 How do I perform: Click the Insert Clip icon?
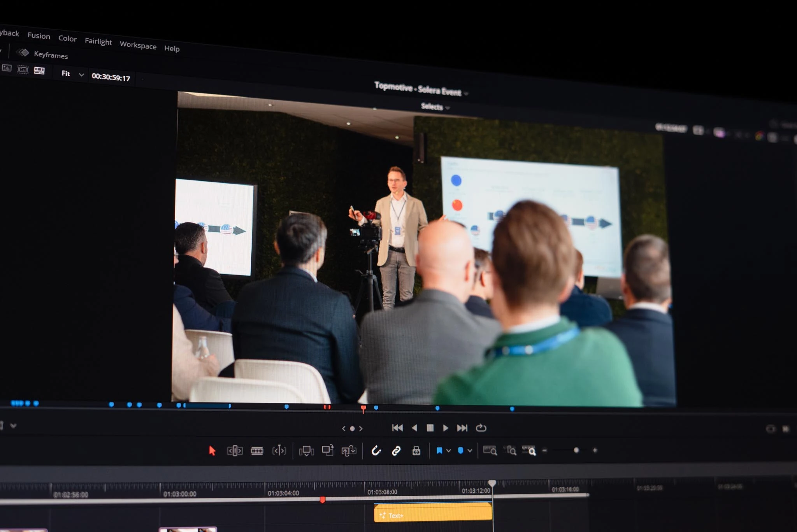point(306,451)
